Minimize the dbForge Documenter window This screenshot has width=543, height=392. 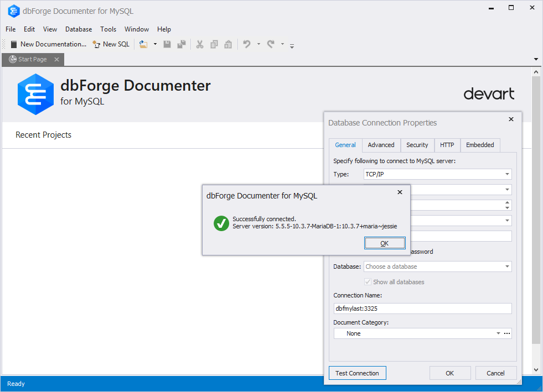(x=491, y=8)
